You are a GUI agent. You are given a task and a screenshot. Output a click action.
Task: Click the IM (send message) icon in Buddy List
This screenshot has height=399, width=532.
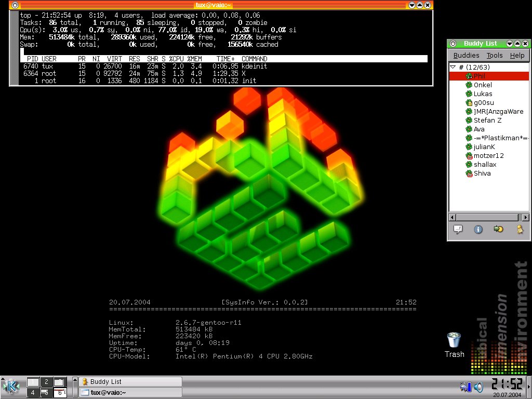point(458,229)
